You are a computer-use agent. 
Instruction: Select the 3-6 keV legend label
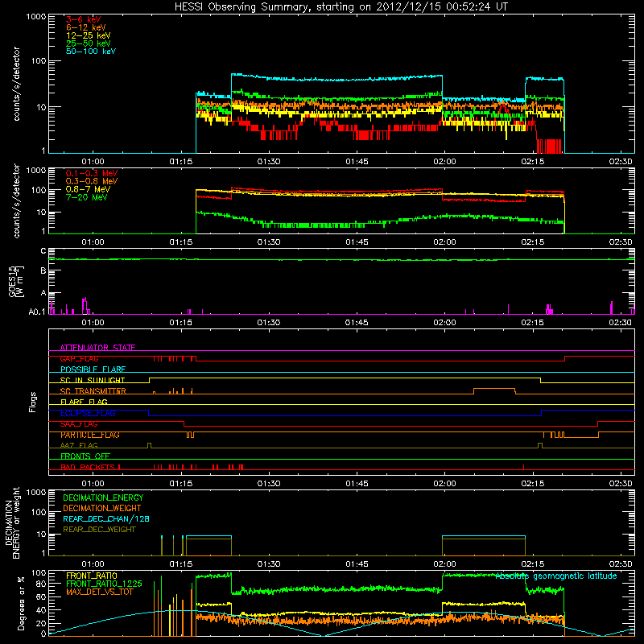coord(84,19)
